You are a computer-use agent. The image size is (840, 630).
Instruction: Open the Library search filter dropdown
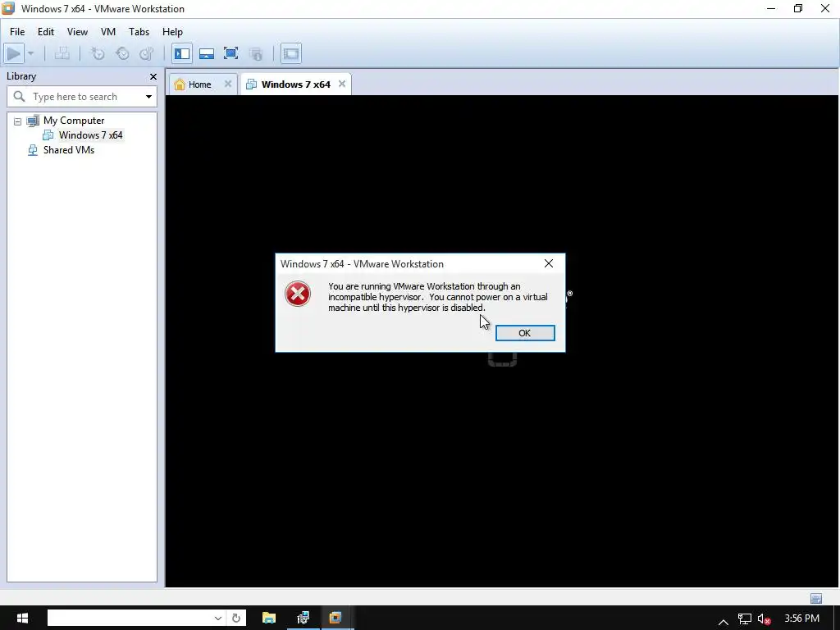(x=148, y=97)
